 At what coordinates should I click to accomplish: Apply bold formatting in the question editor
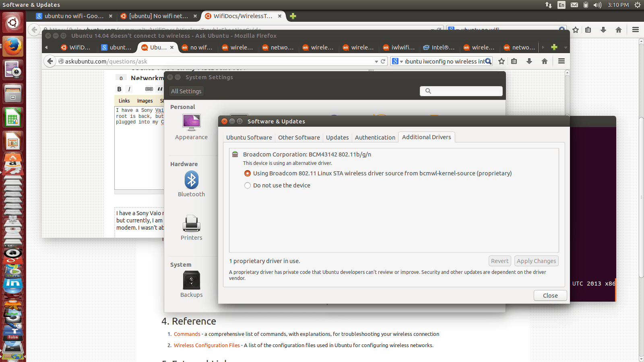point(119,89)
